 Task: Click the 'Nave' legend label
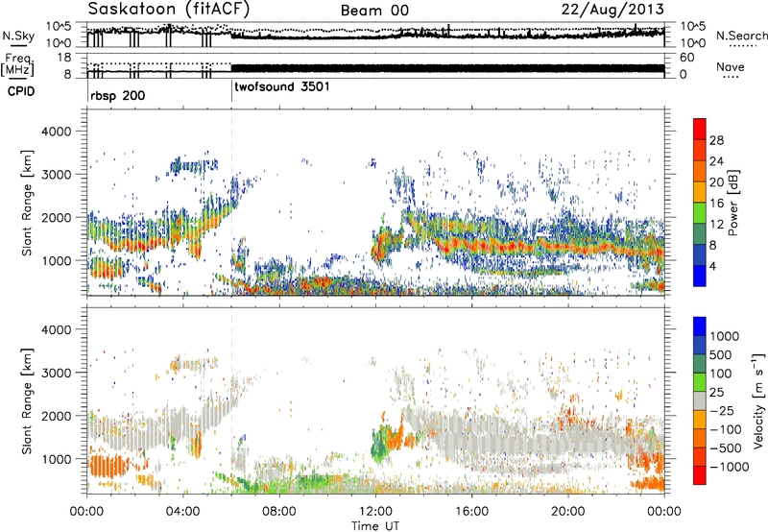pyautogui.click(x=731, y=66)
